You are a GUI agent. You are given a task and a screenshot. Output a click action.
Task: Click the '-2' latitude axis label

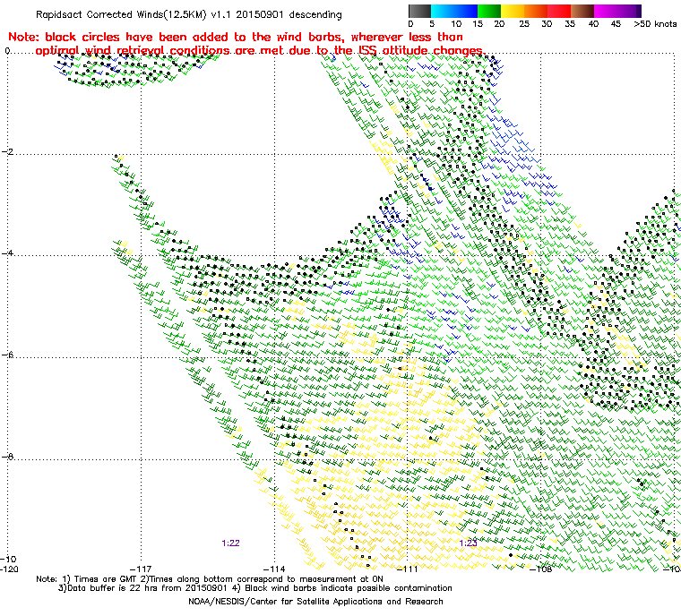pos(7,152)
